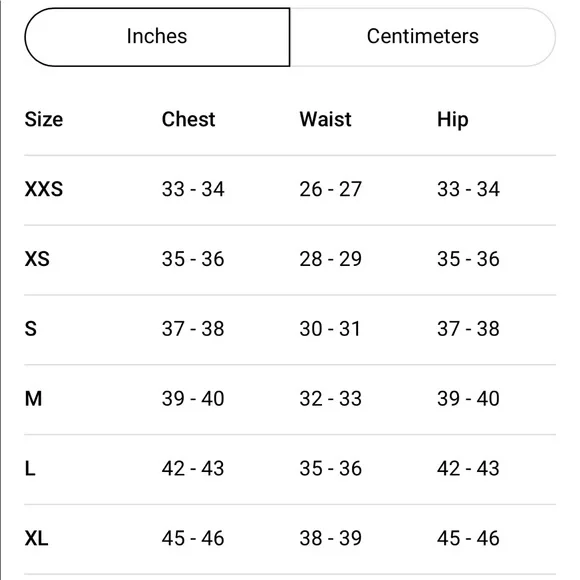This screenshot has height=580, width=580.
Task: Select XL hip value 45 - 46
Action: pyautogui.click(x=468, y=538)
